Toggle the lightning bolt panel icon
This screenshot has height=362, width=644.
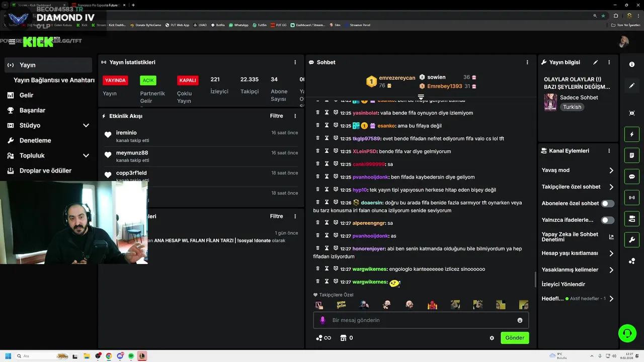pos(632,135)
